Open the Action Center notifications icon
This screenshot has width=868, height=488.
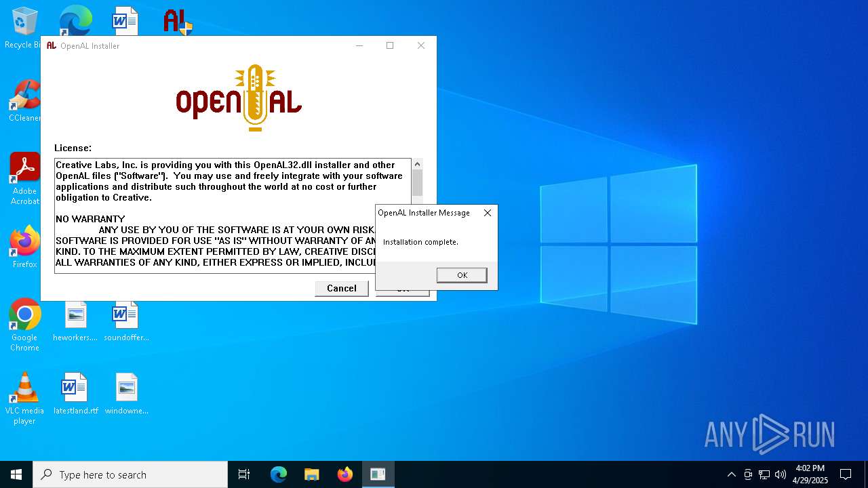pyautogui.click(x=846, y=474)
